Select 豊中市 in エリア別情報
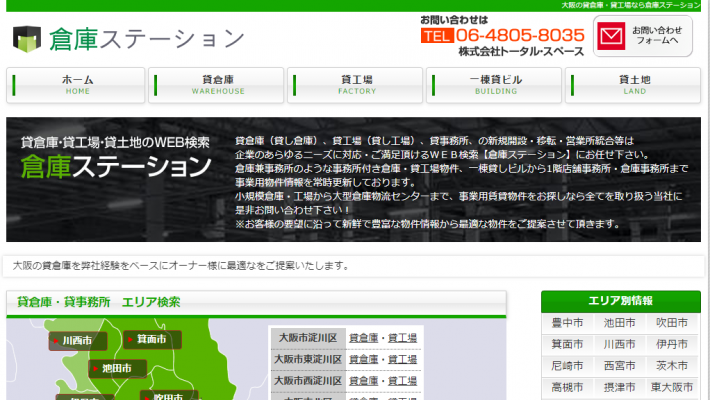The width and height of the screenshot is (710, 400). (567, 322)
